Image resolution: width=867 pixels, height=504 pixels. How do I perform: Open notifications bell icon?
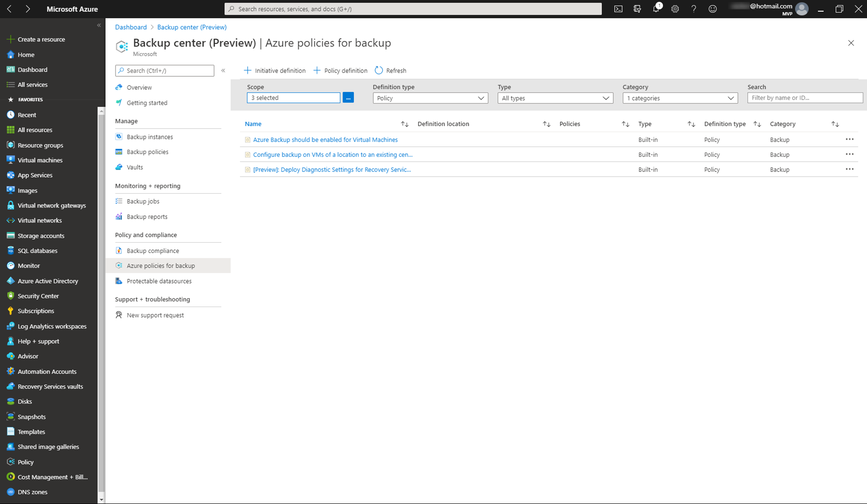point(656,9)
